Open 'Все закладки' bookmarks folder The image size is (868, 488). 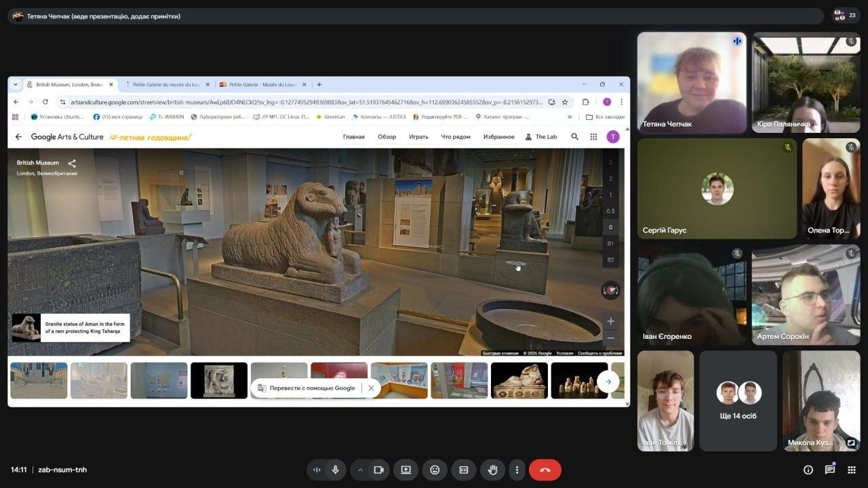tap(605, 117)
